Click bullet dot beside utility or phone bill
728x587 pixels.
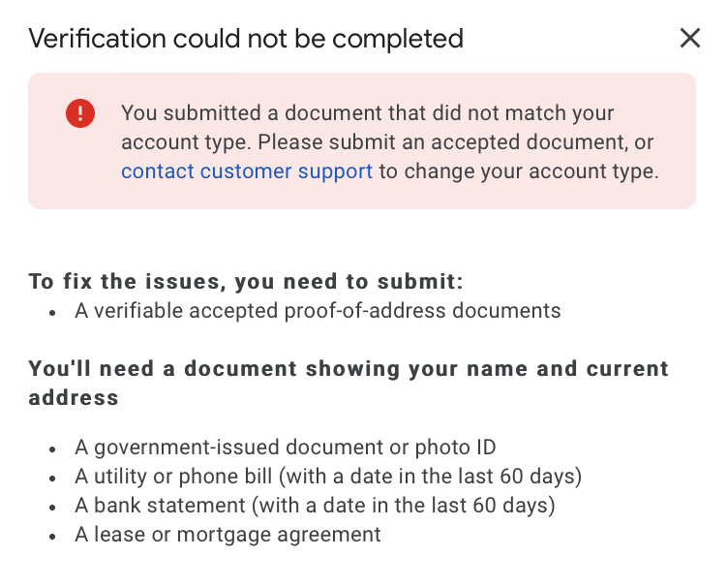(x=52, y=479)
